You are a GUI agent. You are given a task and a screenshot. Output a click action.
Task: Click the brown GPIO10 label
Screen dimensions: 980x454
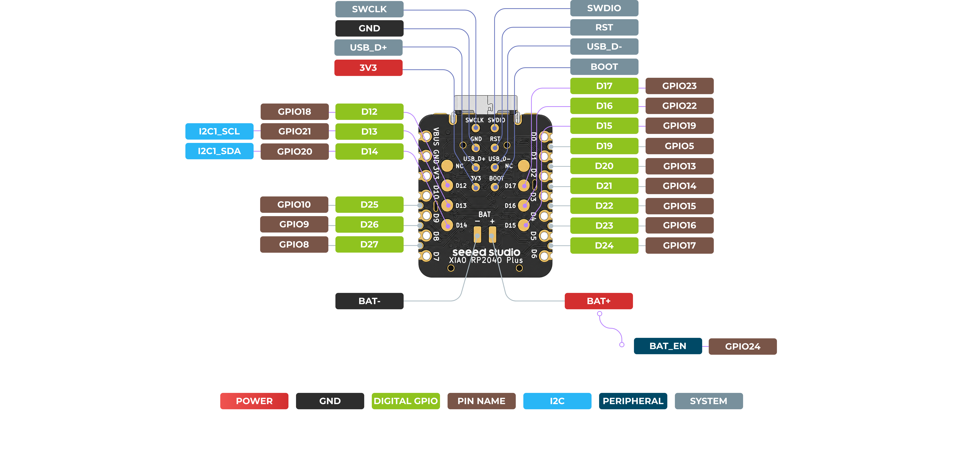click(x=294, y=205)
